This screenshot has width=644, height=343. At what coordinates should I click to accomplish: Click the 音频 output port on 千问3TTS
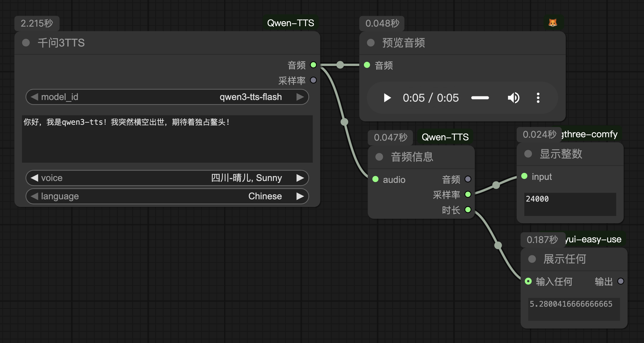(313, 65)
